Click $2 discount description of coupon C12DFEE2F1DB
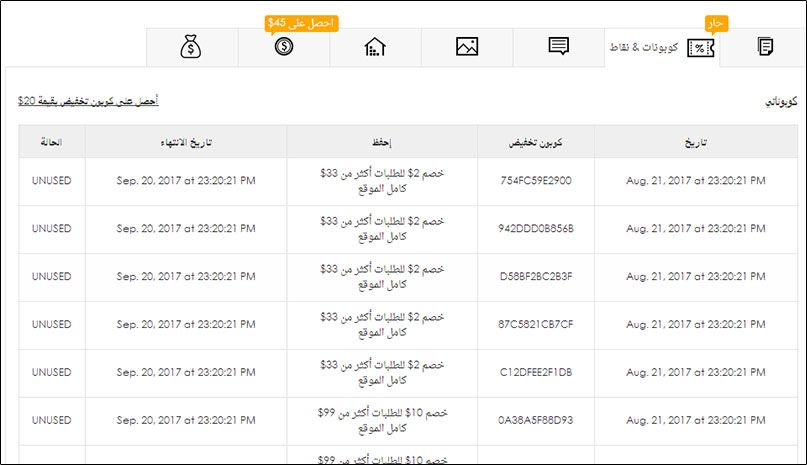Screen dimensions: 807x465 pyautogui.click(x=382, y=372)
